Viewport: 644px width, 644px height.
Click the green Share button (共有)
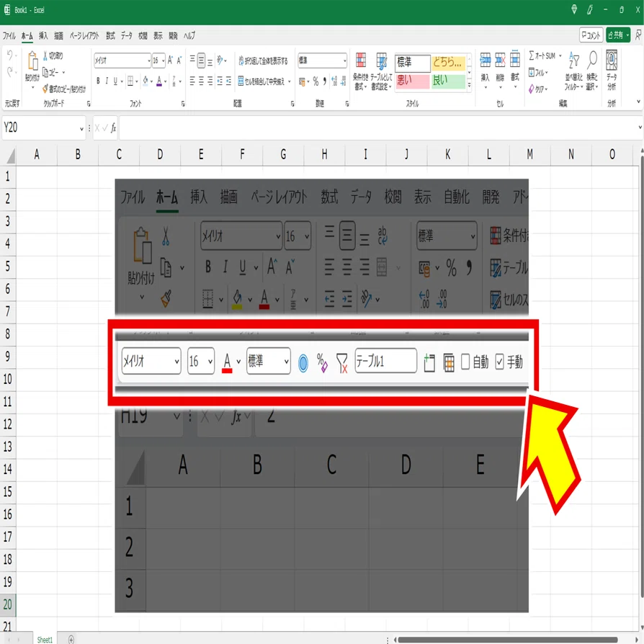pyautogui.click(x=618, y=35)
